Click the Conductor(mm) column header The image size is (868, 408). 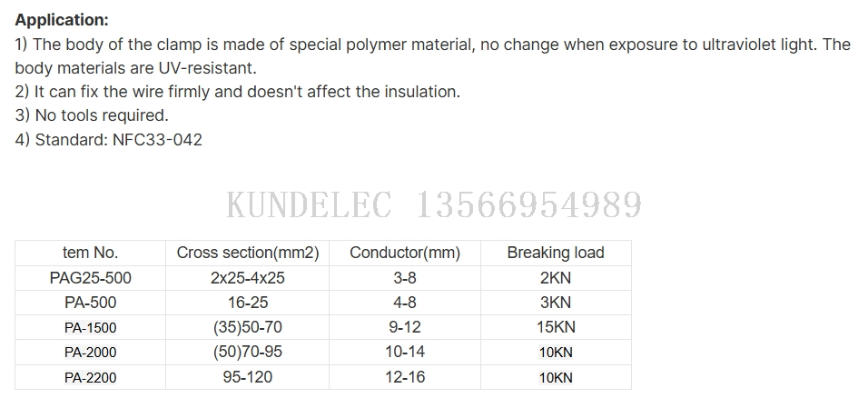(404, 253)
